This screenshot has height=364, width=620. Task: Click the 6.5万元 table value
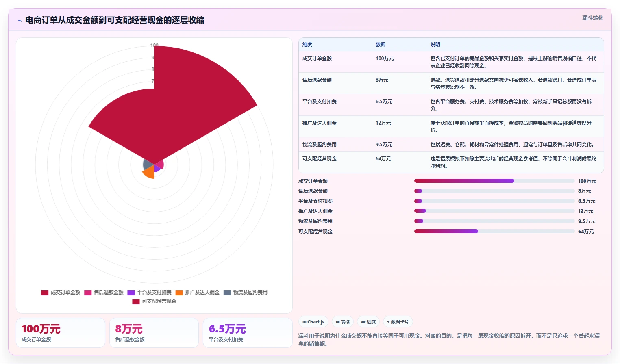click(384, 102)
